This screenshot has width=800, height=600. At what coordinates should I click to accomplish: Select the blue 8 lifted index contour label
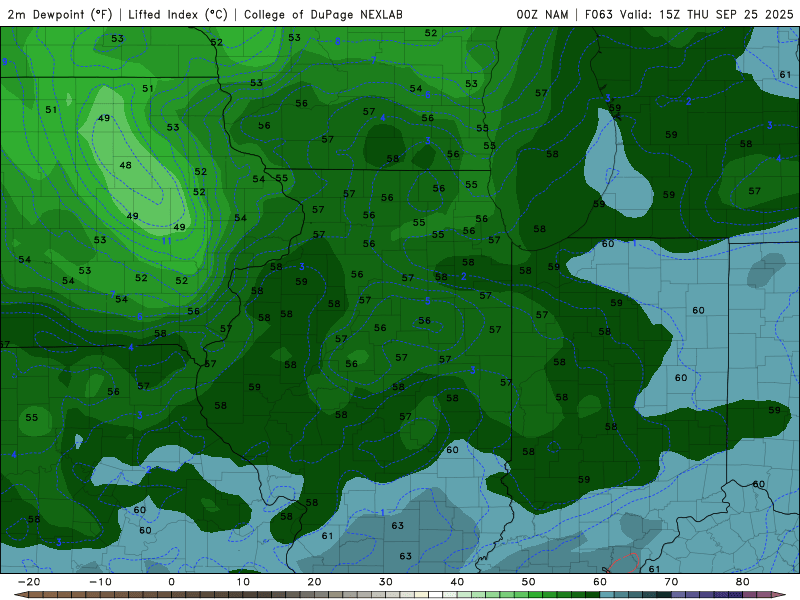pyautogui.click(x=338, y=41)
